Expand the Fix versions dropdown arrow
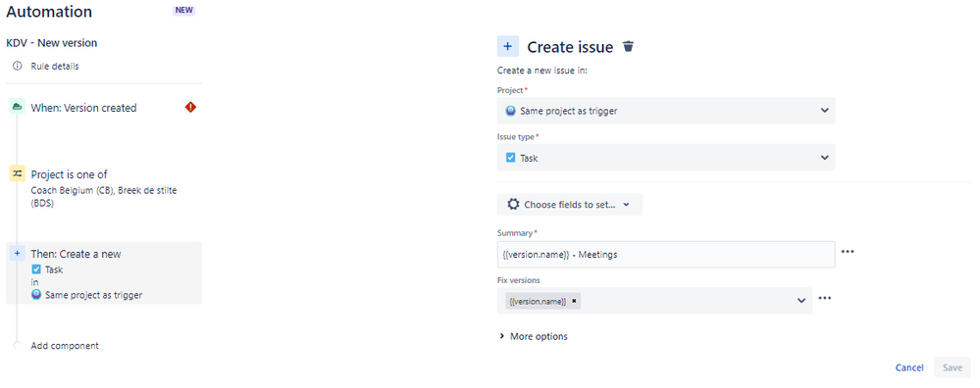The image size is (980, 388). point(801,301)
